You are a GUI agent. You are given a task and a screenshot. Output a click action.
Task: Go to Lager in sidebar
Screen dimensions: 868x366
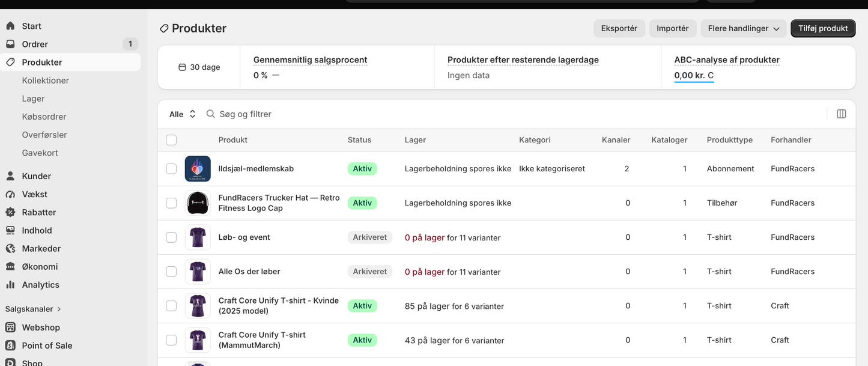coord(34,99)
